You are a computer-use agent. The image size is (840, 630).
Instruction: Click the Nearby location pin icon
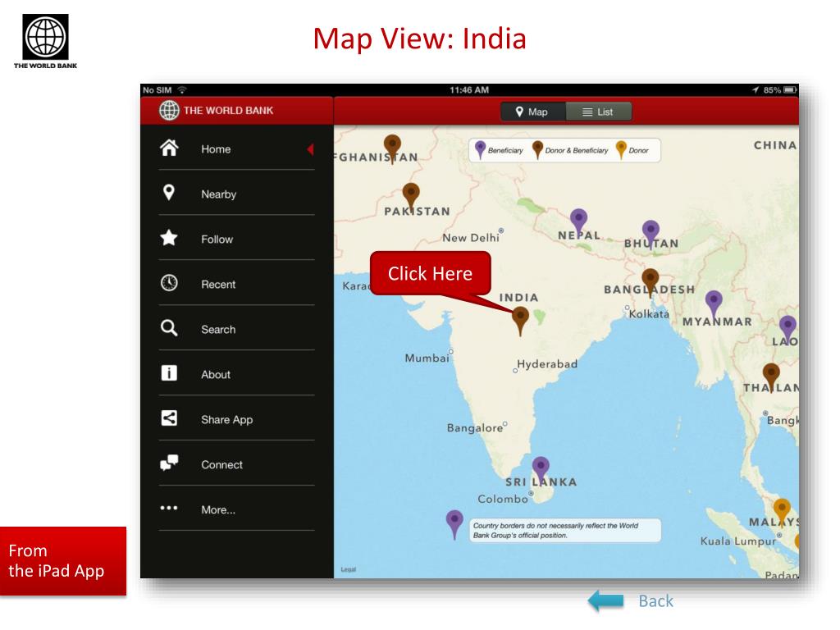169,193
